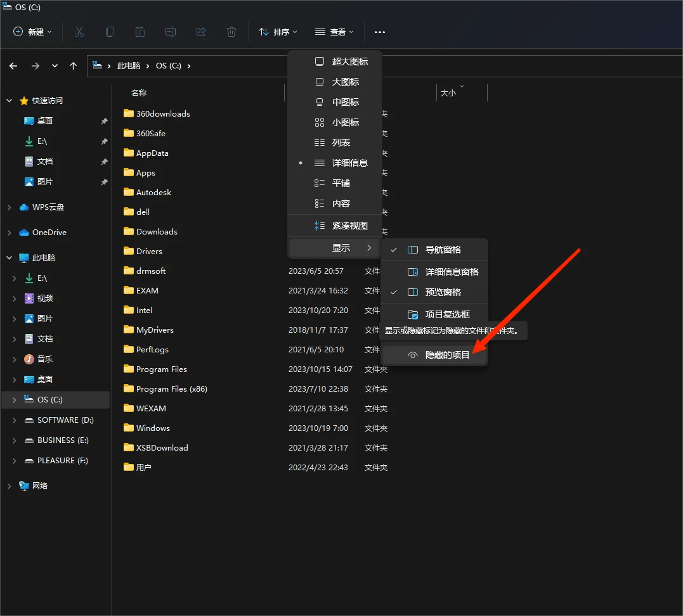The image size is (683, 616).
Task: Toggle 项目复选框 item checkboxes
Action: coord(434,314)
